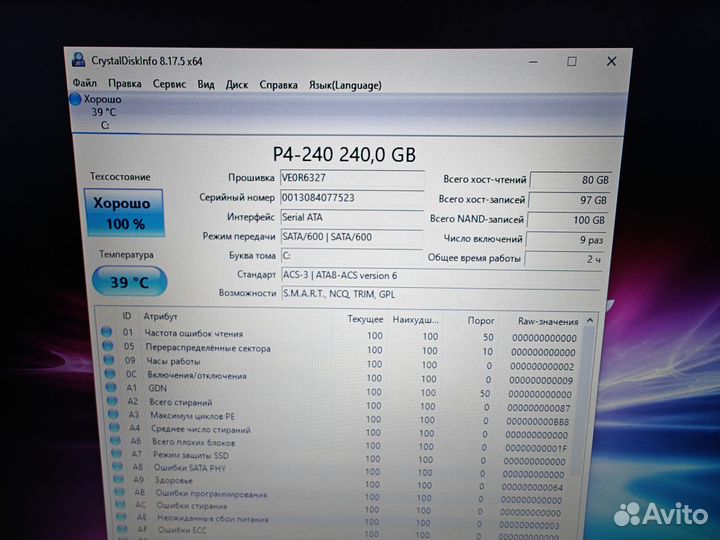
Task: Click the P4-240 240,0 GB drive title
Action: point(344,154)
